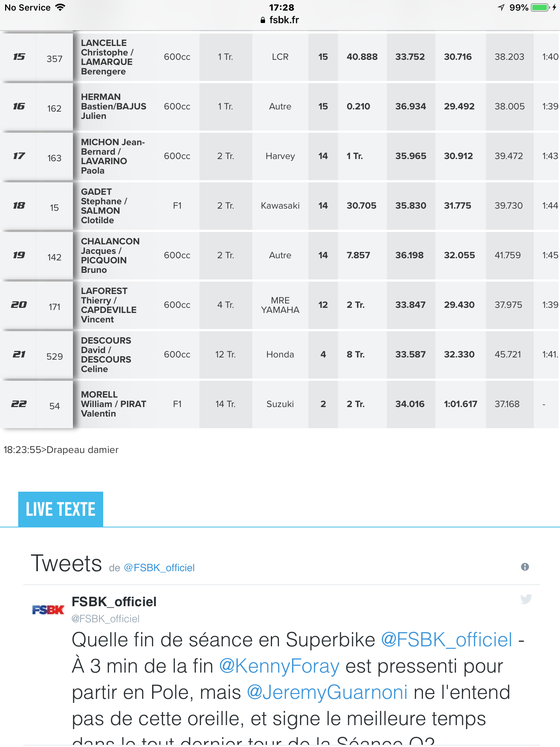560x747 pixels.
Task: Tap the padlock icon beside fsbk.fr
Action: coord(263,20)
